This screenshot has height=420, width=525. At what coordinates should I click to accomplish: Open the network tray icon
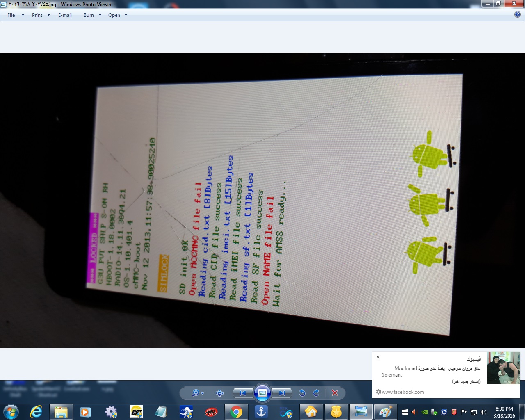(474, 412)
